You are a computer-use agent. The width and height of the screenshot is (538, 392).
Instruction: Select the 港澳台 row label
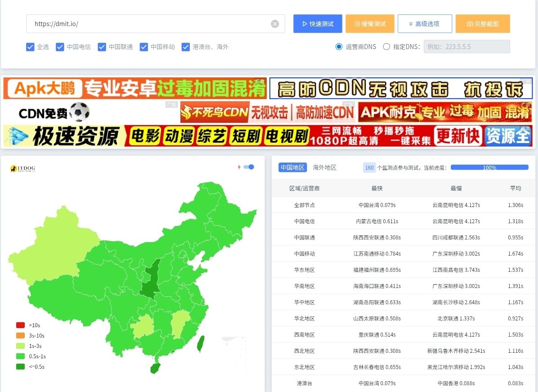tap(305, 383)
